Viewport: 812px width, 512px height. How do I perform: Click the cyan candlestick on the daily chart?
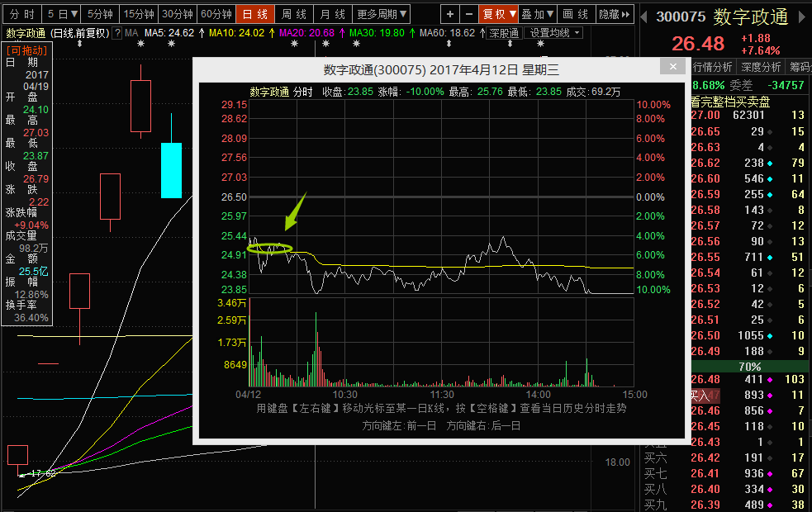tap(171, 170)
